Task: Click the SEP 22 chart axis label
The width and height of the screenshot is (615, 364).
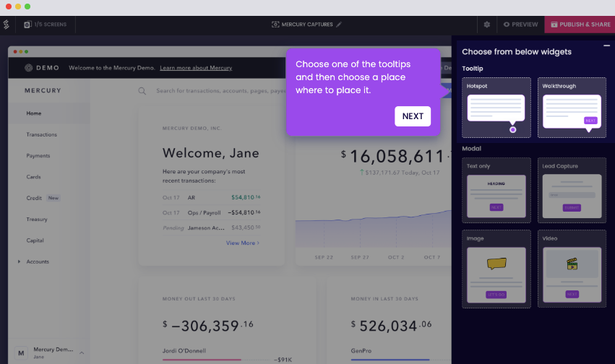Action: tap(324, 257)
